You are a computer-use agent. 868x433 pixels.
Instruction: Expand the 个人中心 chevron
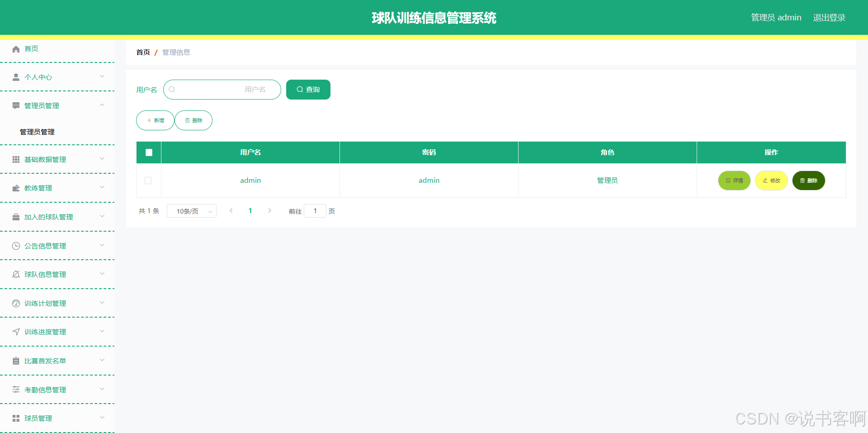pyautogui.click(x=102, y=76)
